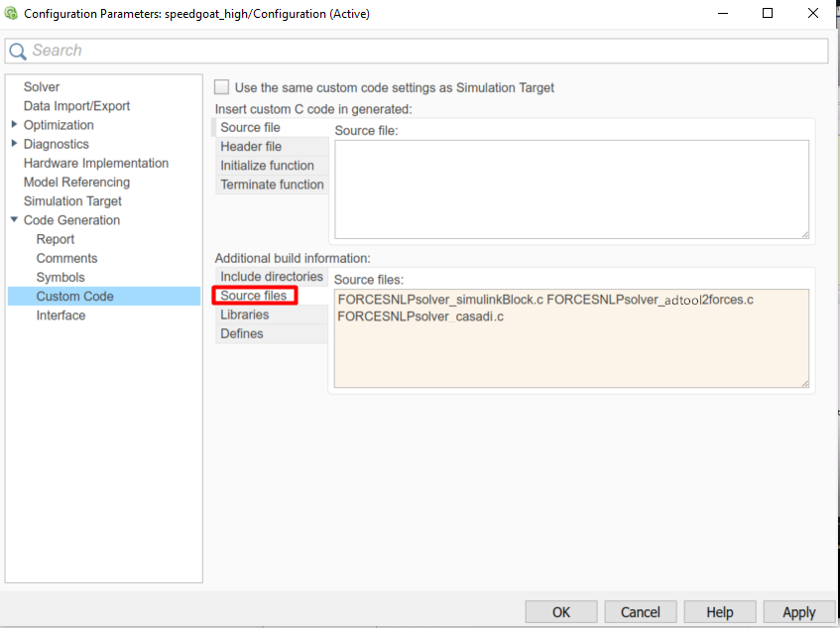The image size is (840, 628).
Task: Switch to the Header file tab
Action: pos(251,147)
